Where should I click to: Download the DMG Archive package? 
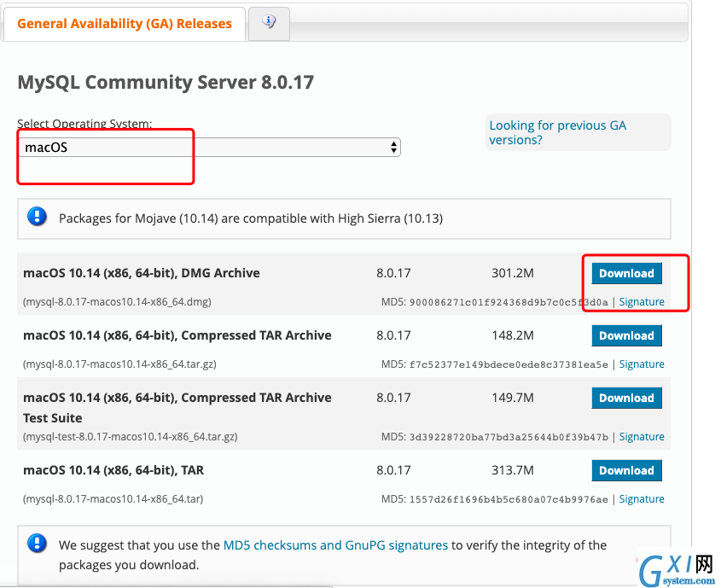626,273
